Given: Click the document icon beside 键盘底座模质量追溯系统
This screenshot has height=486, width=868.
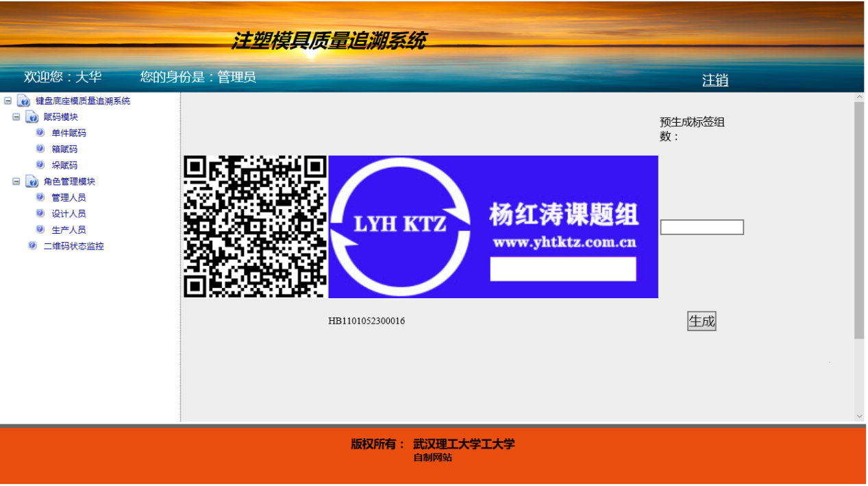Looking at the screenshot, I should [23, 101].
